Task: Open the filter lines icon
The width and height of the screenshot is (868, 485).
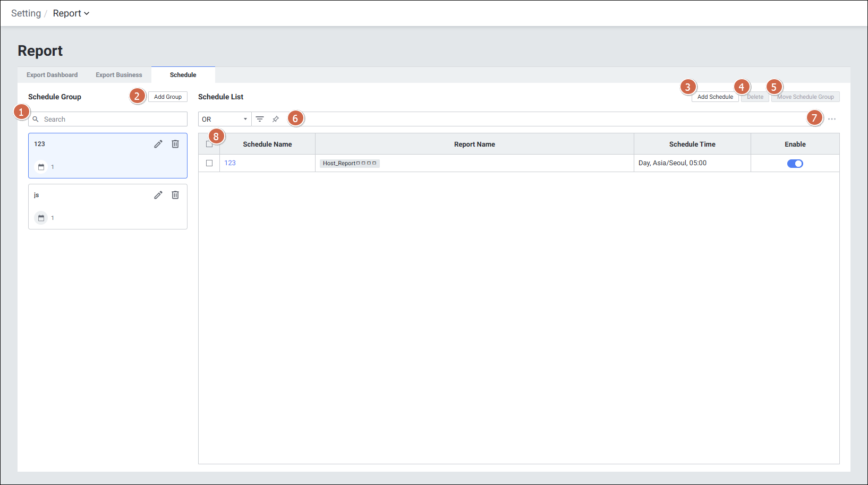Action: tap(260, 119)
